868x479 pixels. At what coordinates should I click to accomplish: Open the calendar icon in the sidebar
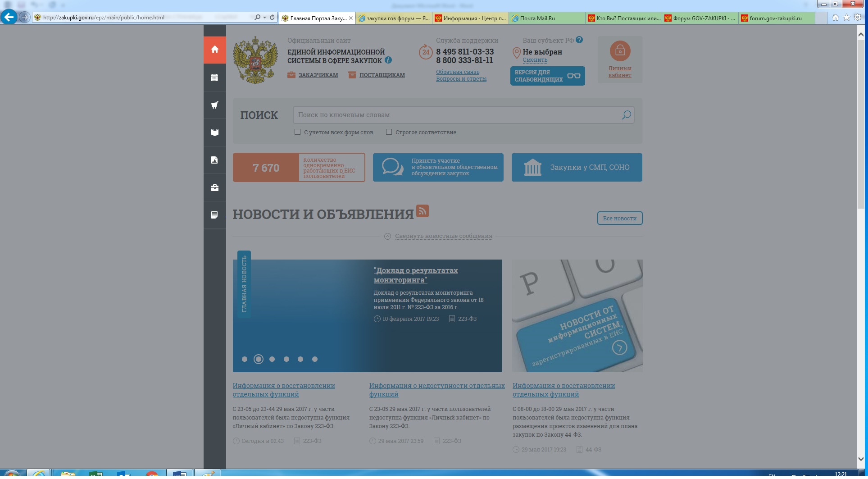point(215,78)
